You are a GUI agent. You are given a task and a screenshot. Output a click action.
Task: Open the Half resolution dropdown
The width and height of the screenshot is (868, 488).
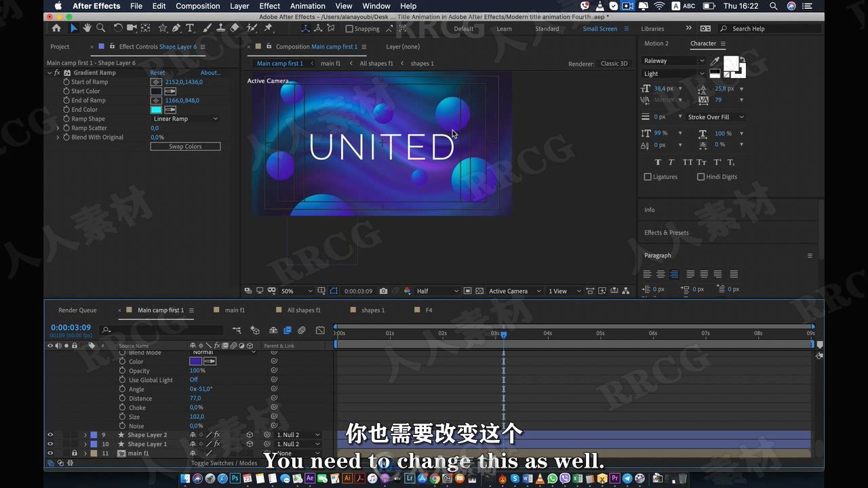(437, 291)
